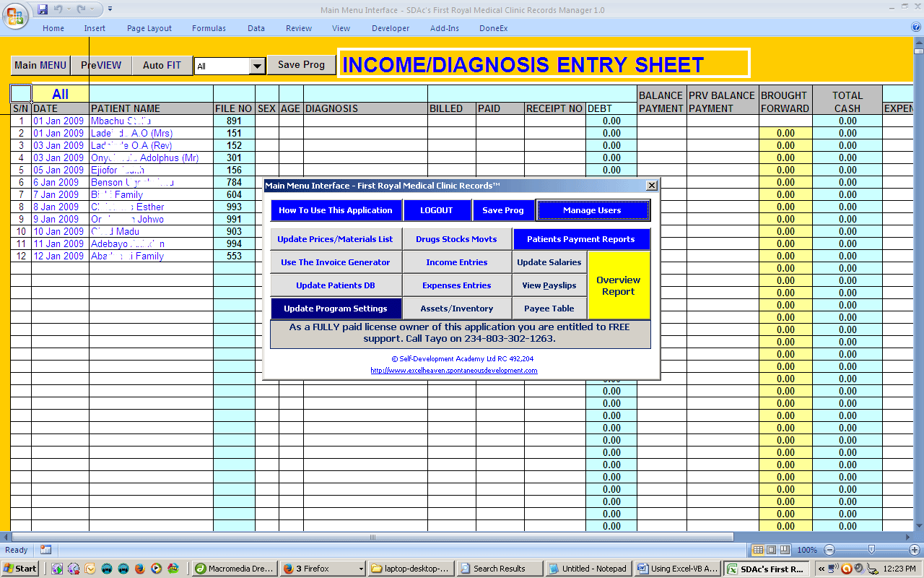Open How To Use This Application

click(x=336, y=210)
